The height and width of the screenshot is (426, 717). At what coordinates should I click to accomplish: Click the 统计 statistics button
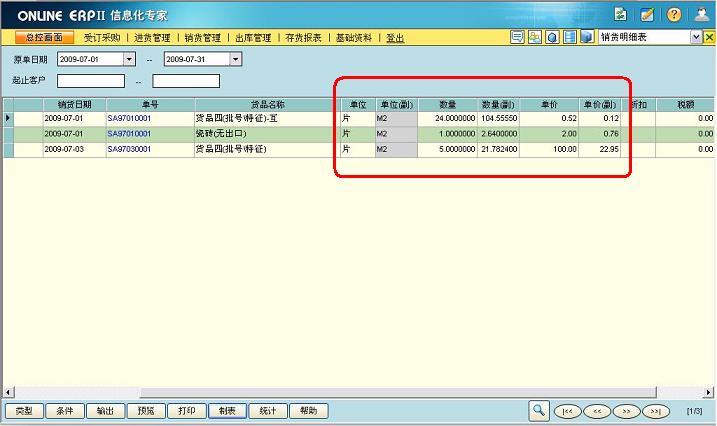coord(268,411)
